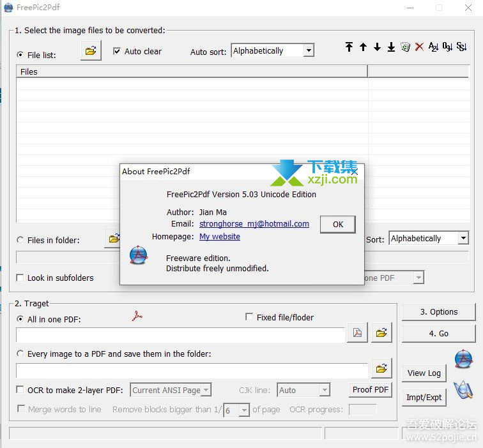The height and width of the screenshot is (448, 483).
Task: Click the magnifier map icon beside Impt/Expt
Action: 463,390
